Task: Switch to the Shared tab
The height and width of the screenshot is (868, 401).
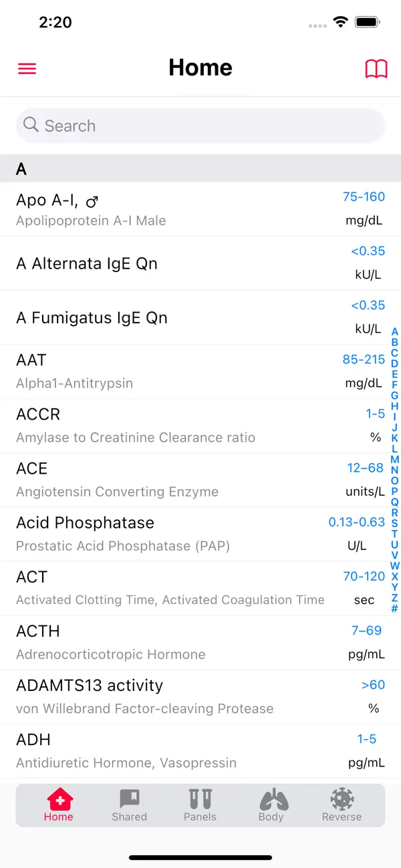Action: tap(129, 805)
